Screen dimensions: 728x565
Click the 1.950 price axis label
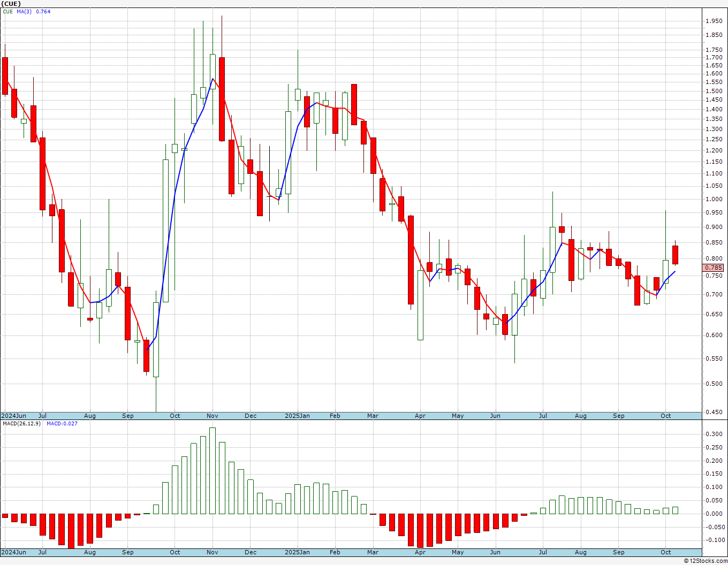tap(714, 21)
